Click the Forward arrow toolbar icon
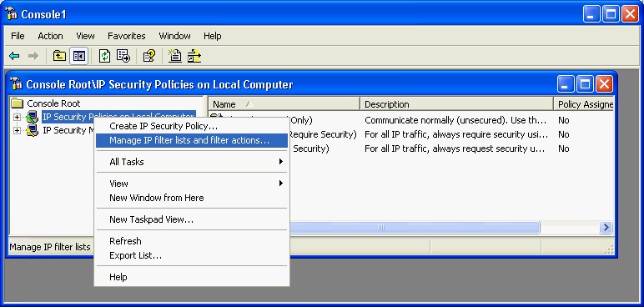 (x=33, y=56)
